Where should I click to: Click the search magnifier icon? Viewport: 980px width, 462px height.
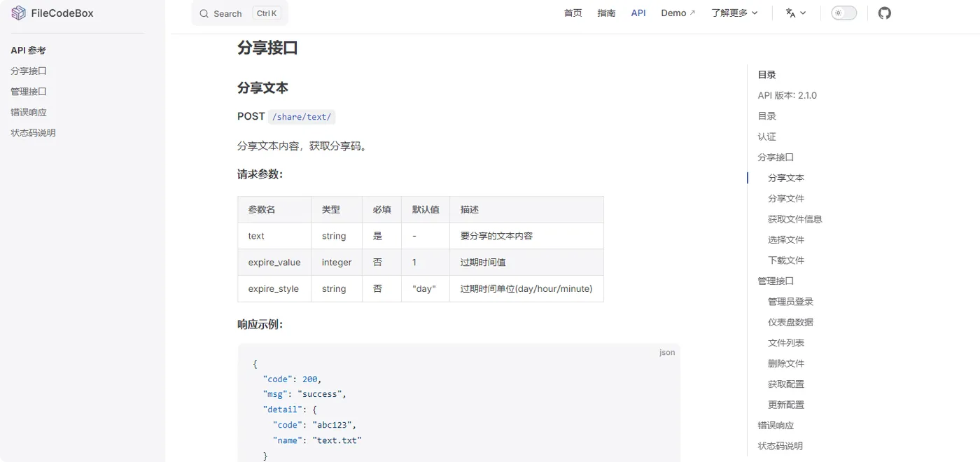(x=204, y=13)
